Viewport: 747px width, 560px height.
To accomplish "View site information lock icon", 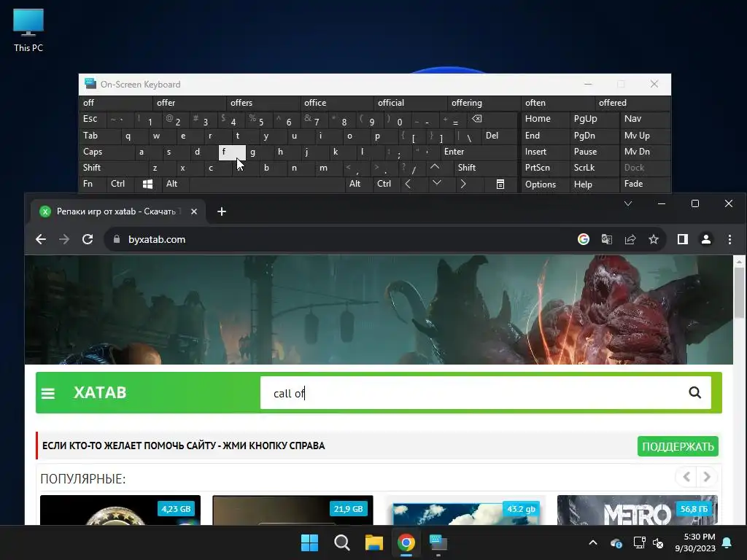I will point(117,239).
